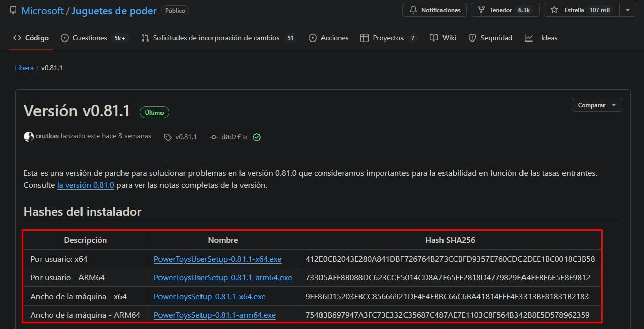This screenshot has height=329, width=644.
Task: Click the hash starting with 9FF86D15203F
Action: [448, 296]
